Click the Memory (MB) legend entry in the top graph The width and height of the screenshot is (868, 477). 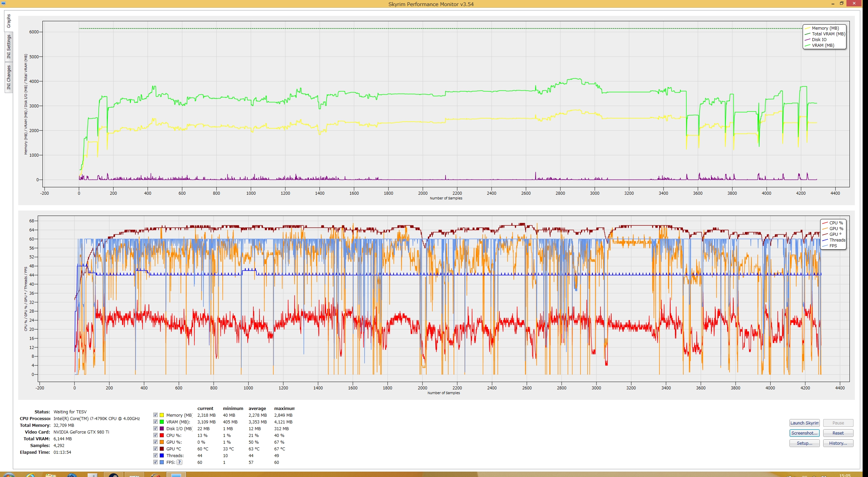pyautogui.click(x=825, y=28)
